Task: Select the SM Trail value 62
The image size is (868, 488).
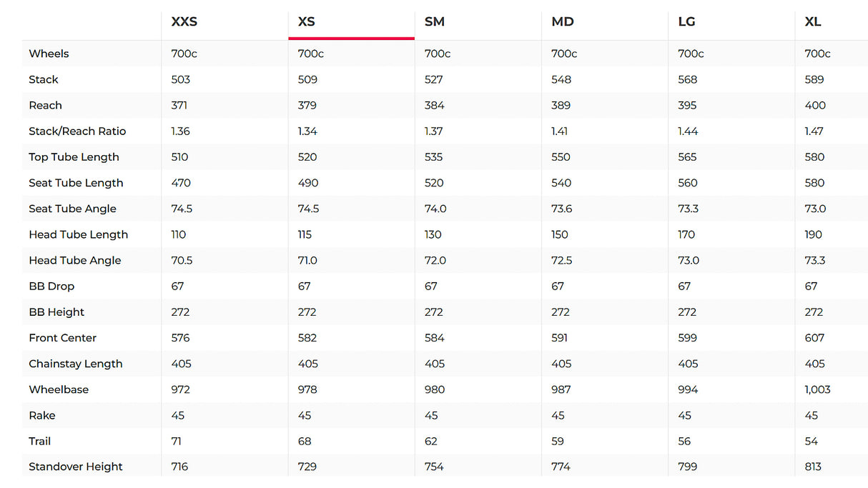Action: 430,441
